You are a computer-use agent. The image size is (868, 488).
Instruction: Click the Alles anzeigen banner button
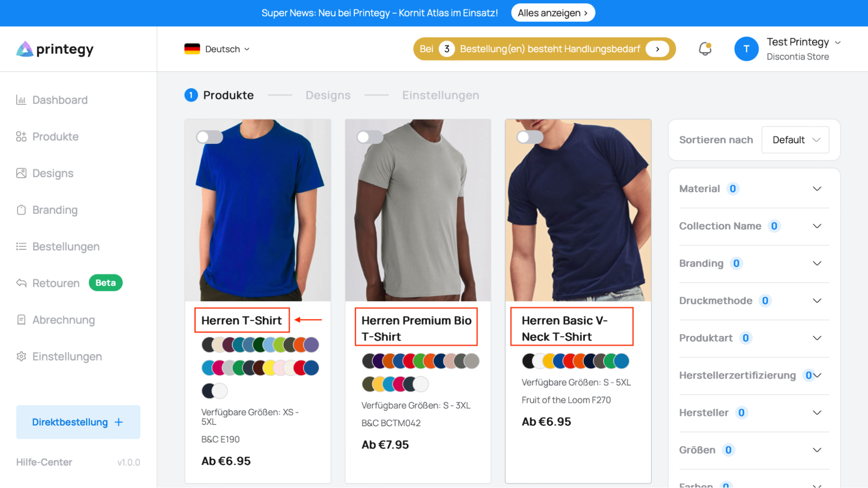(552, 13)
